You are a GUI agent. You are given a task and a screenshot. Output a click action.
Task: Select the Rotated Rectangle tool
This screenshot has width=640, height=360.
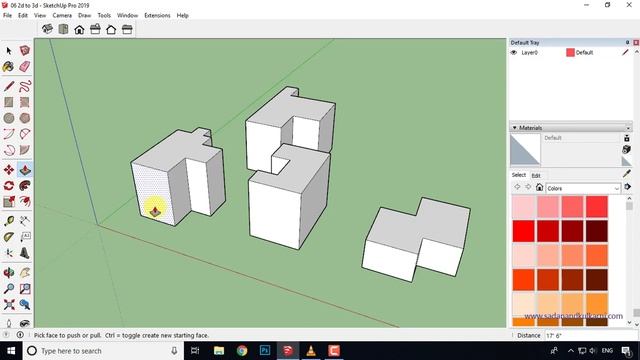coord(25,102)
